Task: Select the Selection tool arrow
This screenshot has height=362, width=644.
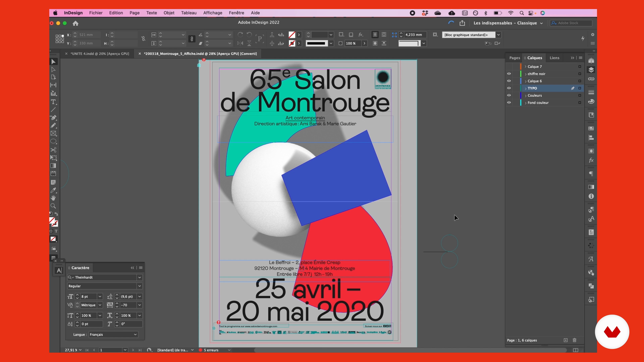Action: pos(53,62)
